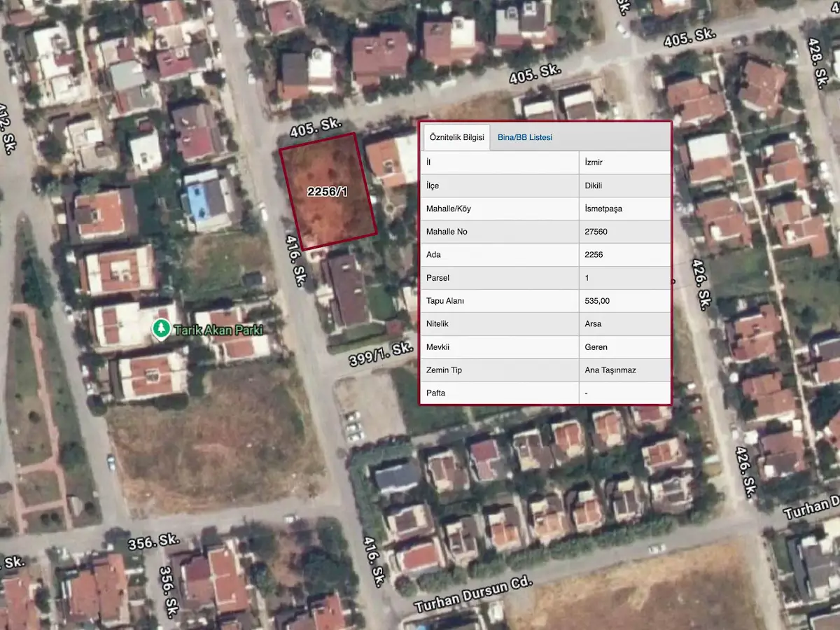
Task: Click the Mevkii value Geren
Action: [596, 347]
